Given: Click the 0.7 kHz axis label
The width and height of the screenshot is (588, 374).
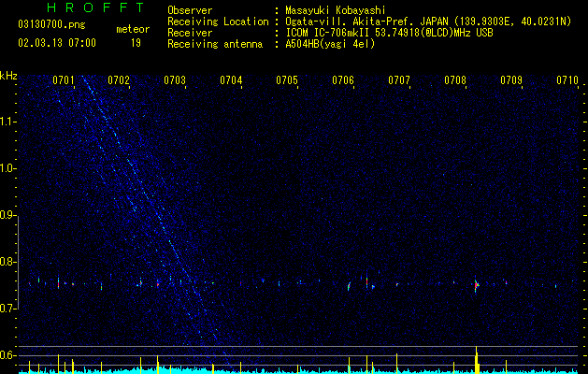Looking at the screenshot, I should pos(7,309).
